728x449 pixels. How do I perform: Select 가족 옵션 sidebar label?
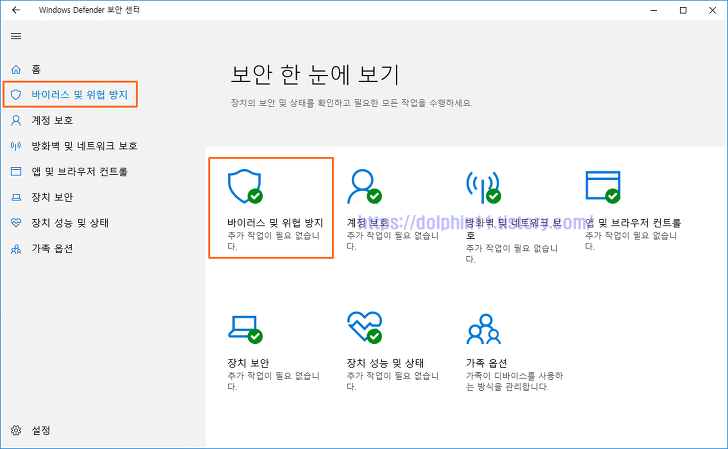(x=52, y=249)
